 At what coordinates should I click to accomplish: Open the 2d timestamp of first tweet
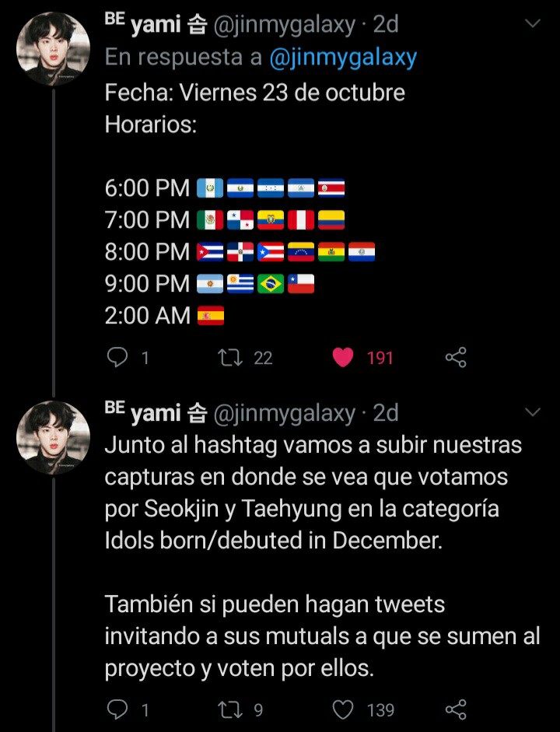[x=386, y=25]
